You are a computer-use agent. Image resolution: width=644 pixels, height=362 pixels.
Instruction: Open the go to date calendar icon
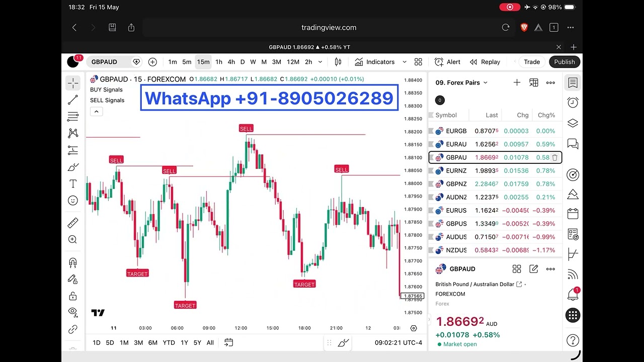pos(228,343)
